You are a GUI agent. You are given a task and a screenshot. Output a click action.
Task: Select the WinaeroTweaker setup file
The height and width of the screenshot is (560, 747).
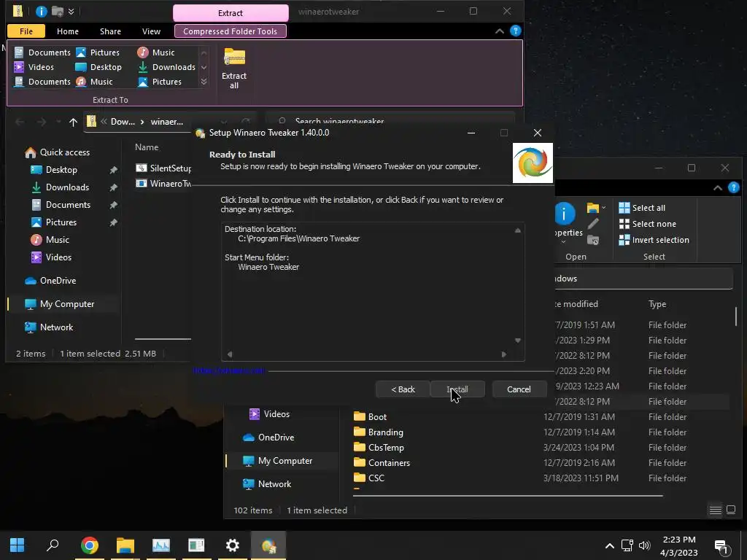(x=163, y=183)
